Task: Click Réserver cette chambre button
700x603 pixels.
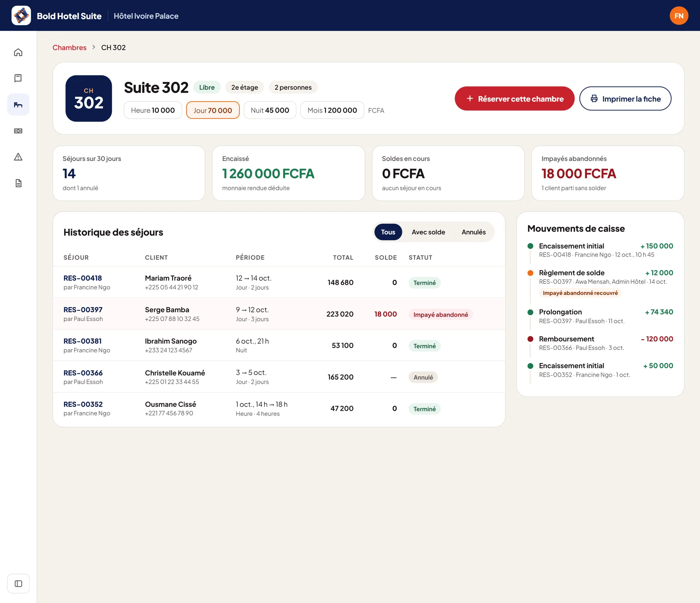Action: [x=514, y=99]
